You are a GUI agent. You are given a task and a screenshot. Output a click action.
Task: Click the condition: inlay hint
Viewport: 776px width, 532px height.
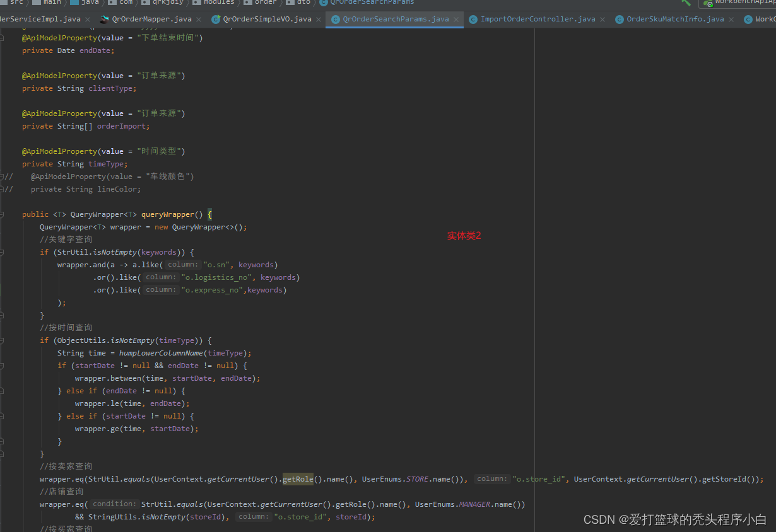[114, 504]
